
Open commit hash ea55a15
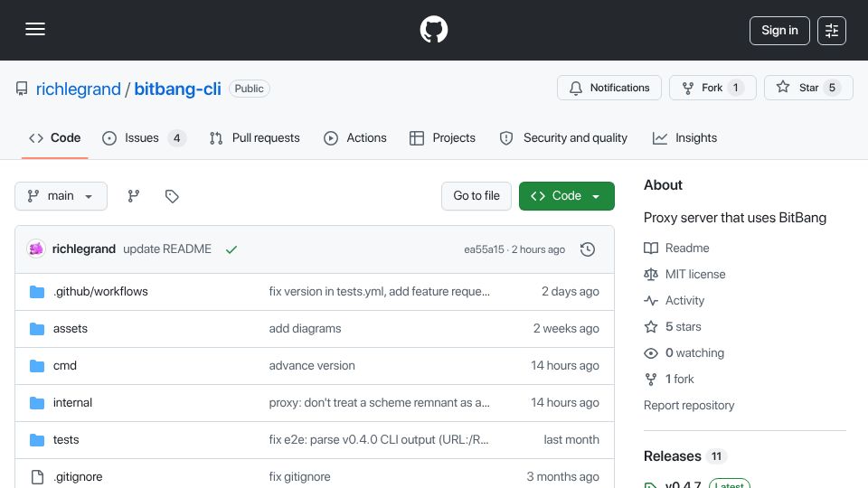tap(484, 249)
